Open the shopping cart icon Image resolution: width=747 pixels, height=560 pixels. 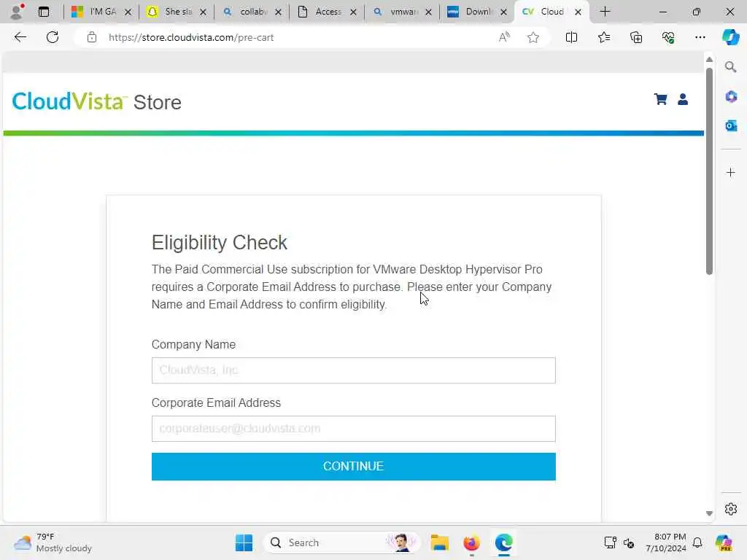point(660,99)
